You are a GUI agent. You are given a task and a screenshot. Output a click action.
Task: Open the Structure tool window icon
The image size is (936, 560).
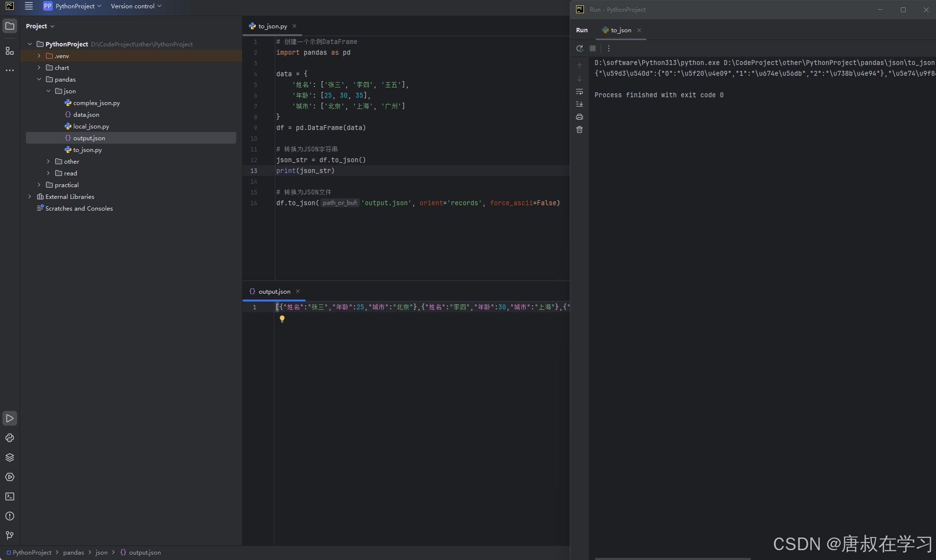[x=10, y=51]
